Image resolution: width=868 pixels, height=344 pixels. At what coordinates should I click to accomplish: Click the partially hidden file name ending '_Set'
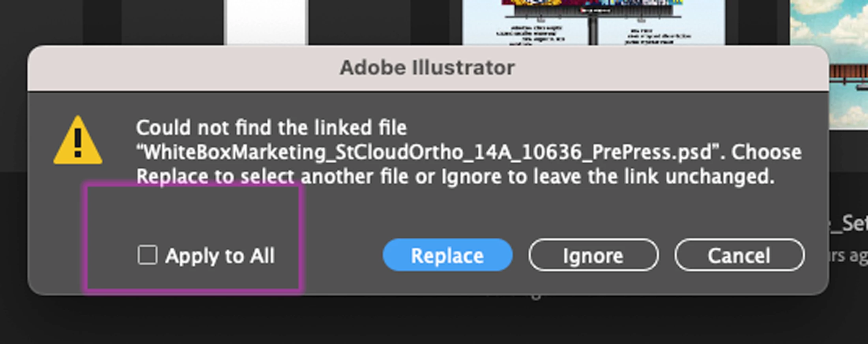[848, 224]
